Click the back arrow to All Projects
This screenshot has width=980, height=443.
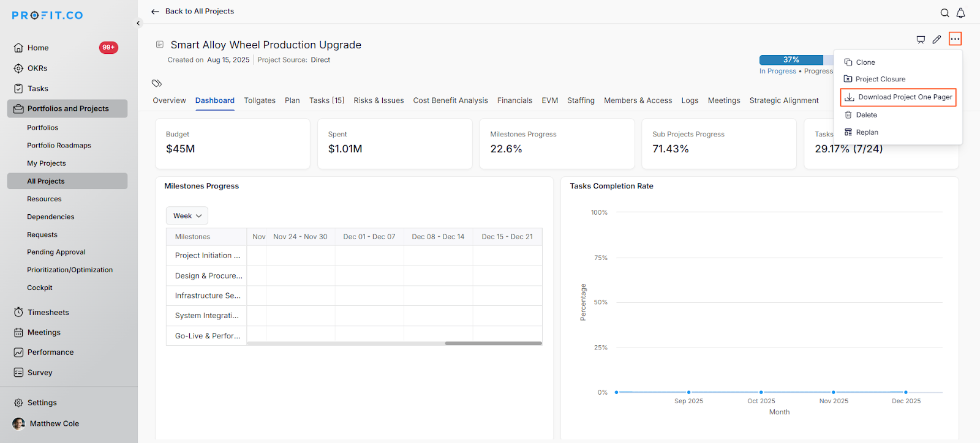(156, 12)
